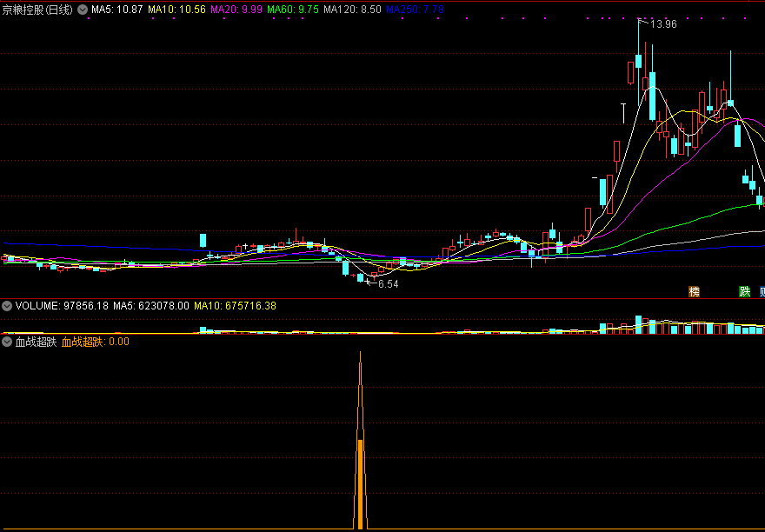Expand the VOLUME indicator dropdown arrow
Screen dimensions: 765x532
(x=7, y=306)
